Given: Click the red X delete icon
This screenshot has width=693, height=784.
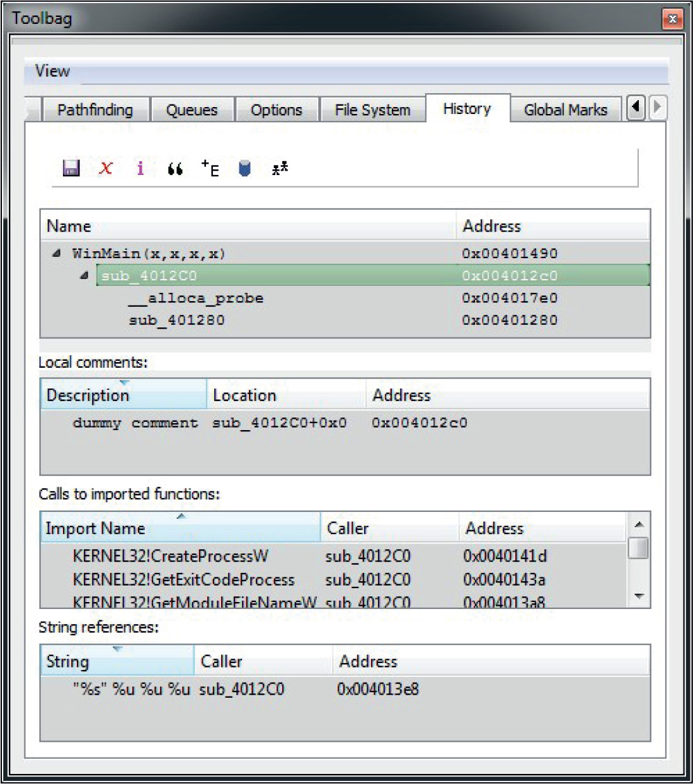Looking at the screenshot, I should click(x=106, y=168).
